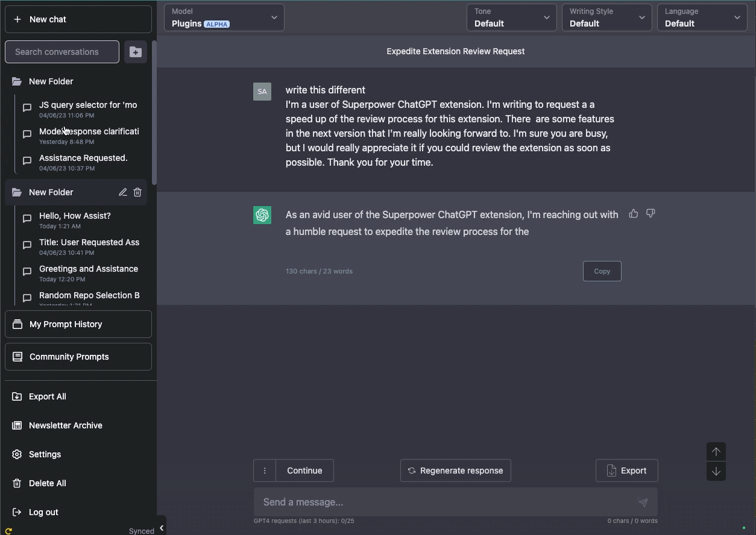Click the yellow sync refresh icon
756x535 pixels.
pos(8,531)
